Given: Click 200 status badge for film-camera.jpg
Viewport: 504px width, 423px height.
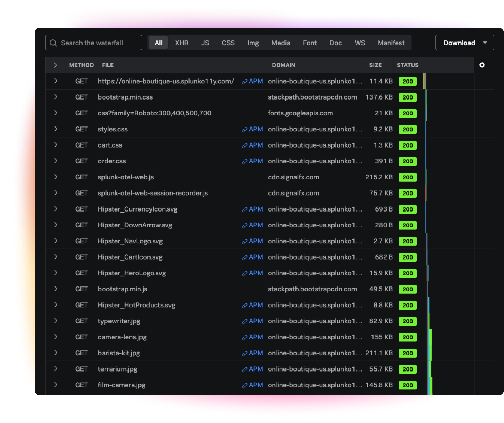Looking at the screenshot, I should [407, 385].
